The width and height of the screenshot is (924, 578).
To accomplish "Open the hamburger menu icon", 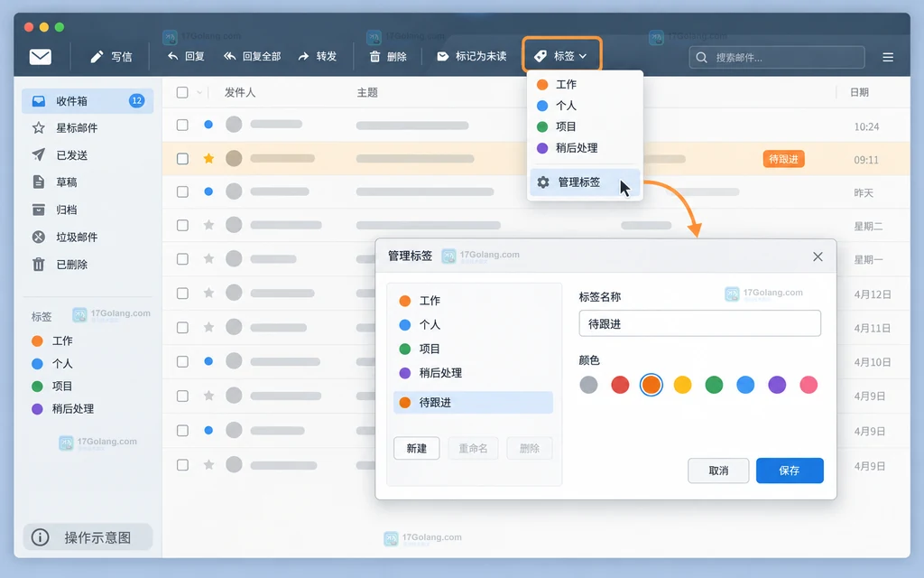I will (888, 57).
